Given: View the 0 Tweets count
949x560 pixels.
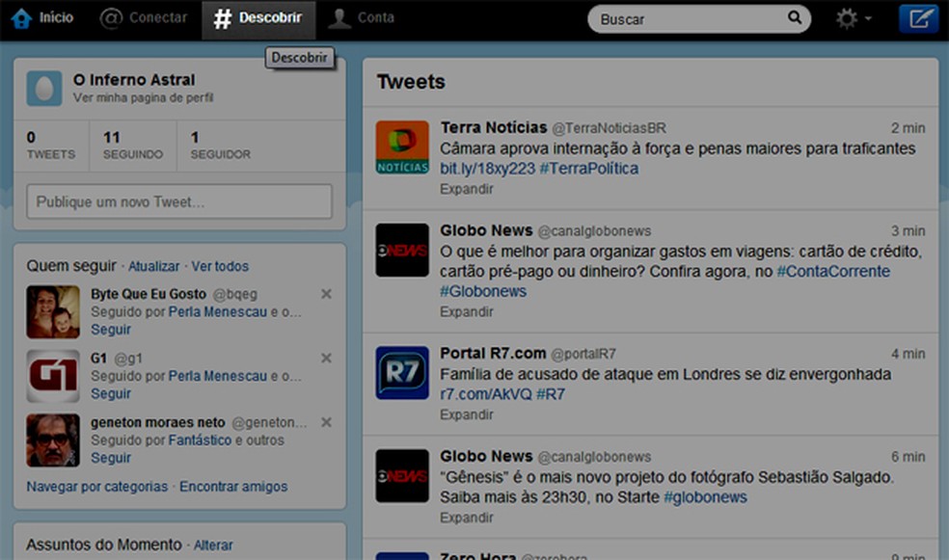Looking at the screenshot, I should 51,146.
